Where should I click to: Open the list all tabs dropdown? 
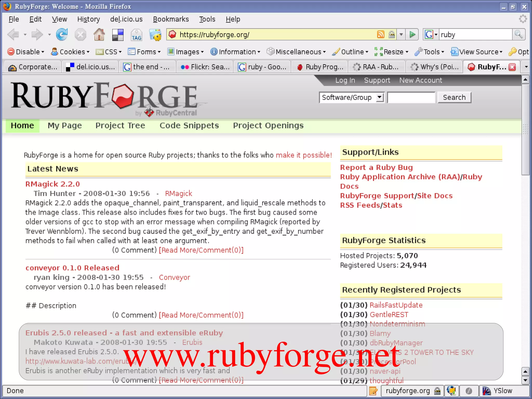tap(526, 67)
